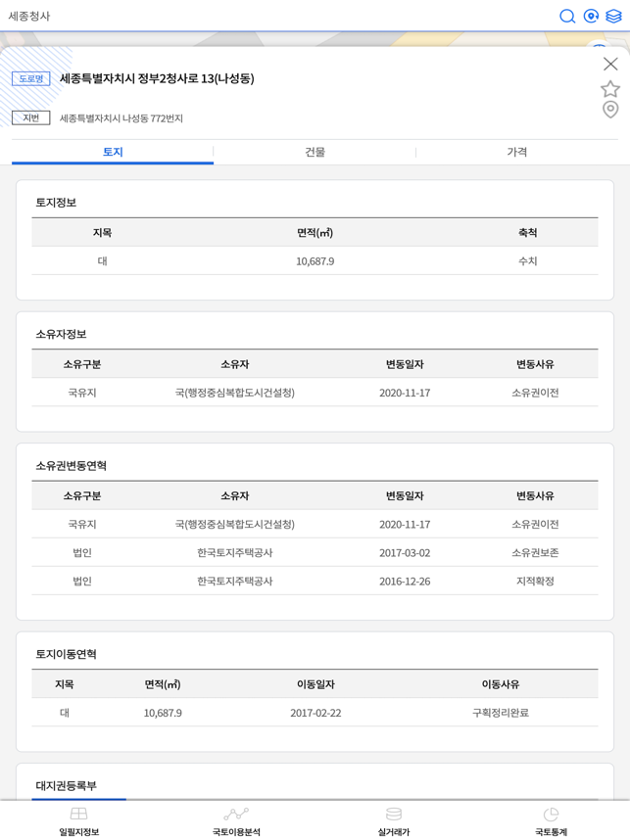Switch to the 가격 tab
630x840 pixels.
(x=517, y=152)
